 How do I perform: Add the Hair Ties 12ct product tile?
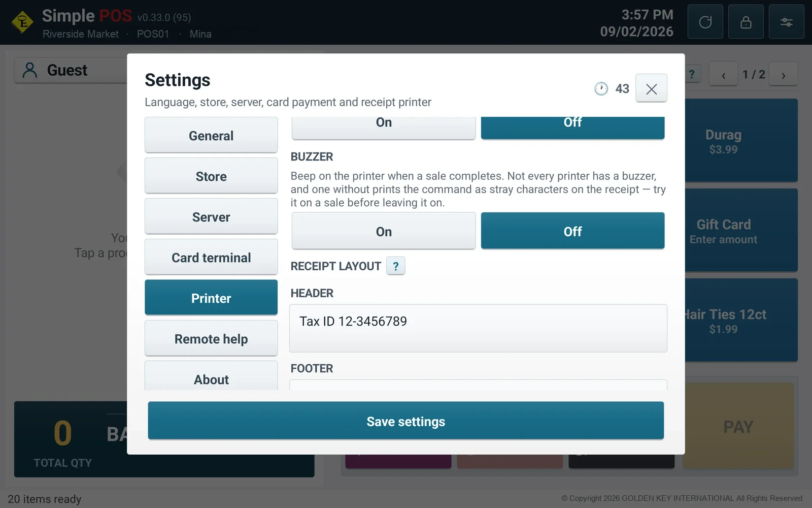click(741, 321)
